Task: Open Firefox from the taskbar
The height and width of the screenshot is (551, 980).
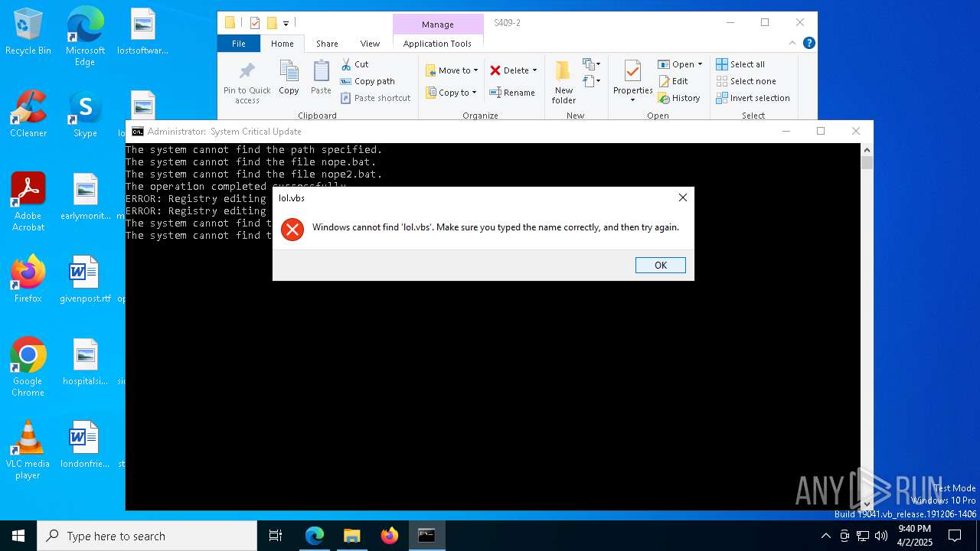Action: tap(389, 536)
